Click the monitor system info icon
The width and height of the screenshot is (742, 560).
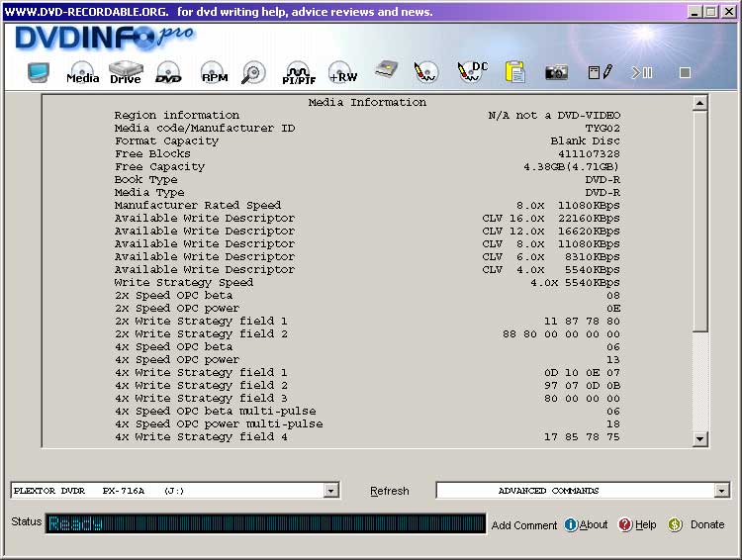pos(39,72)
